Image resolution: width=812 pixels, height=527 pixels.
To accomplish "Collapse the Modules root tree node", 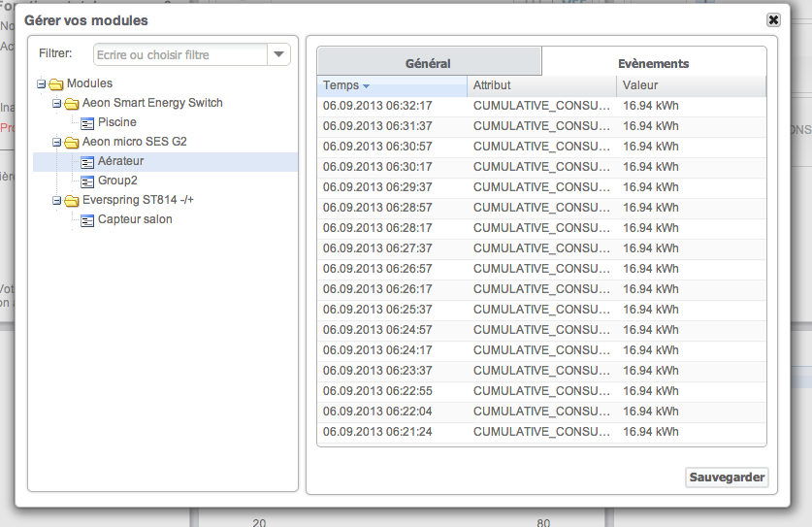I will pyautogui.click(x=42, y=83).
